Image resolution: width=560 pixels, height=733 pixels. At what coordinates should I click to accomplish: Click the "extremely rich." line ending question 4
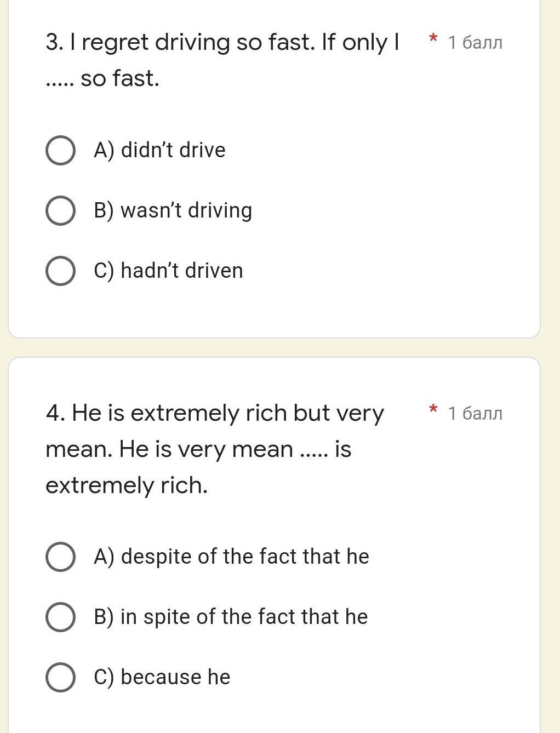coord(127,485)
